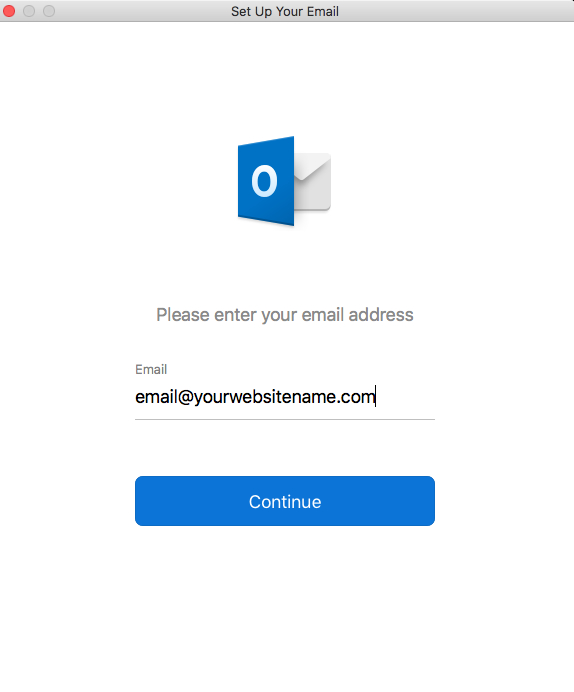Click the window title bar area
The width and height of the screenshot is (574, 692).
[287, 11]
